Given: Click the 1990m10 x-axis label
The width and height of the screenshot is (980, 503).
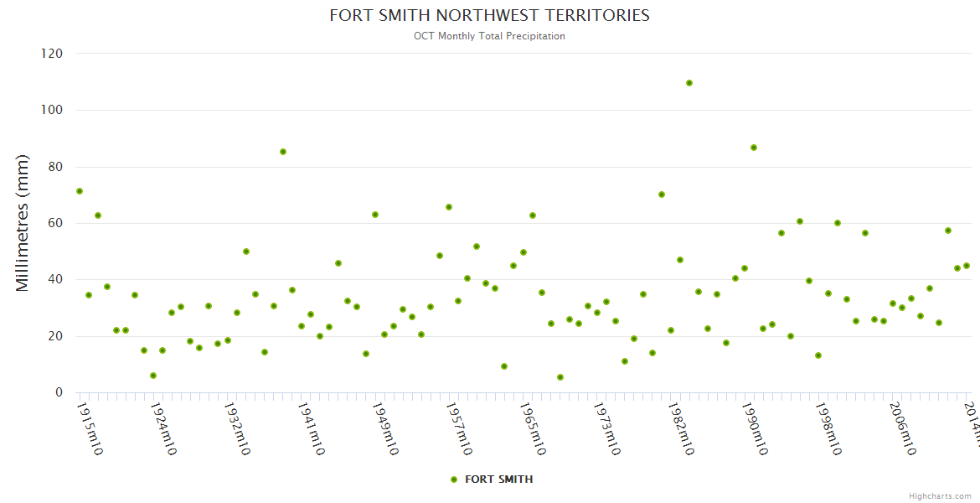Looking at the screenshot, I should [755, 429].
